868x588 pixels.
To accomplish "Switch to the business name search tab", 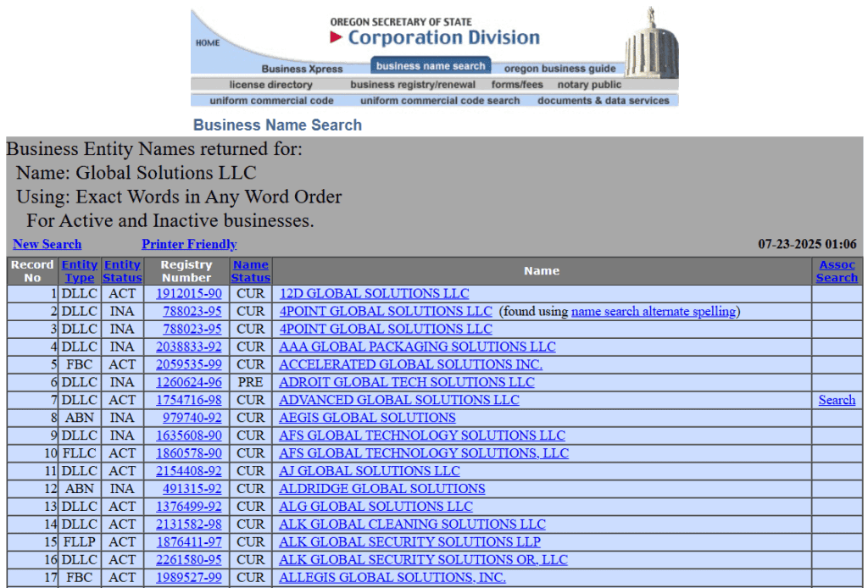I will [x=431, y=64].
